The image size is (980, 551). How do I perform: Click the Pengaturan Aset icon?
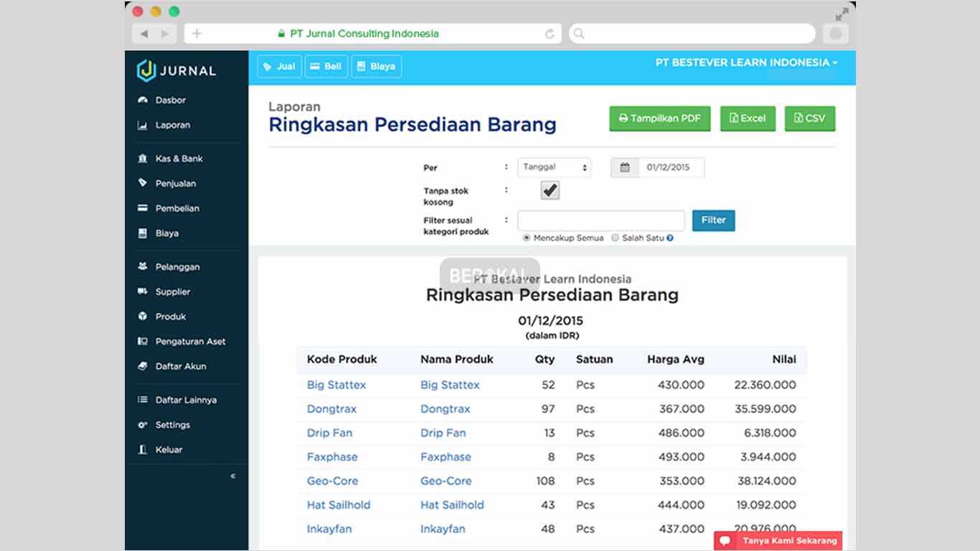[143, 342]
